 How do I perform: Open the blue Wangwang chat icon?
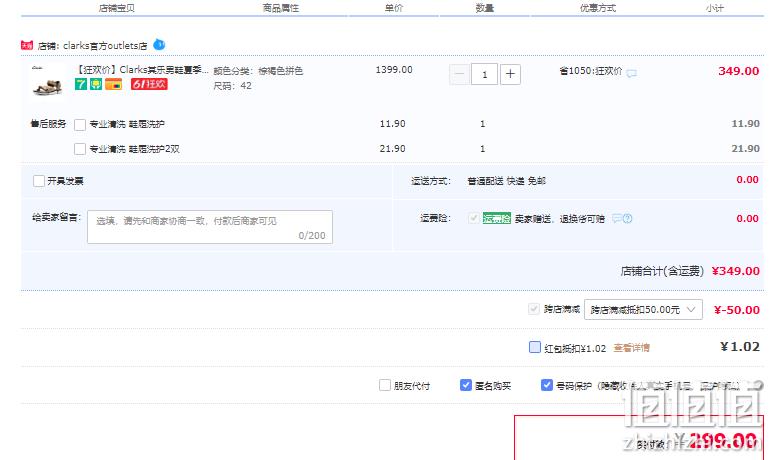[159, 44]
